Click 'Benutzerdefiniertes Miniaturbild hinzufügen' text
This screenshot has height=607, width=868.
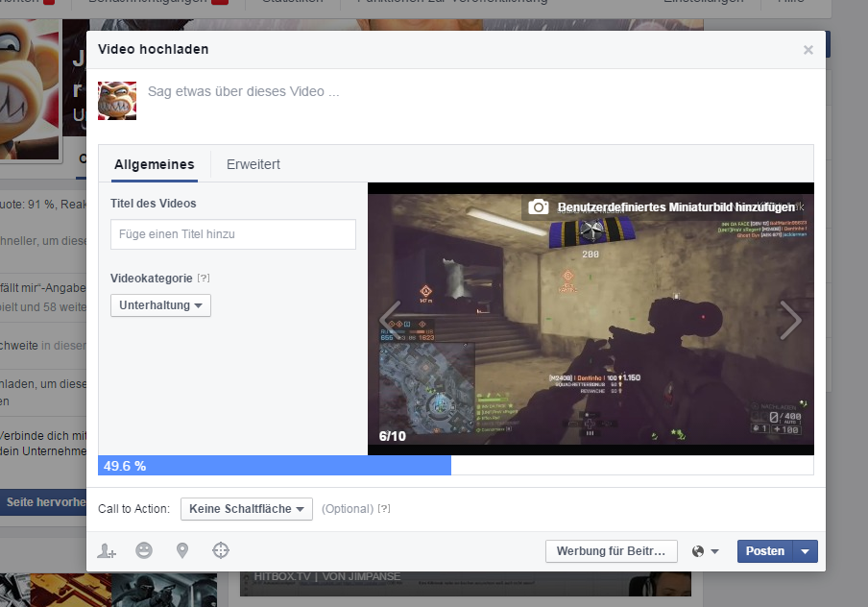pyautogui.click(x=676, y=207)
